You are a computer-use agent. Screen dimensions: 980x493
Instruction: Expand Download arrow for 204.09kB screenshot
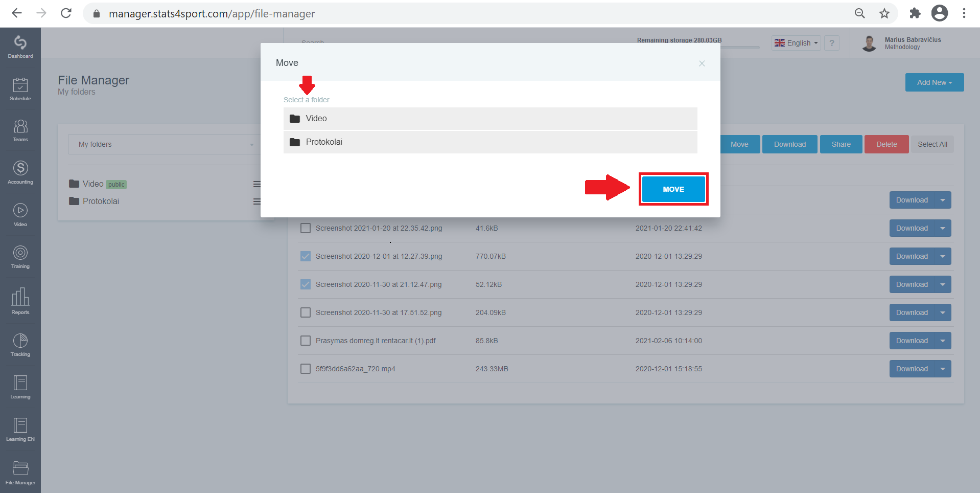(943, 312)
